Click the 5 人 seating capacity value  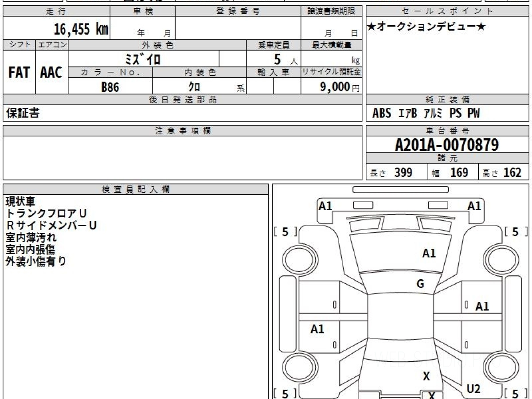tap(286, 59)
